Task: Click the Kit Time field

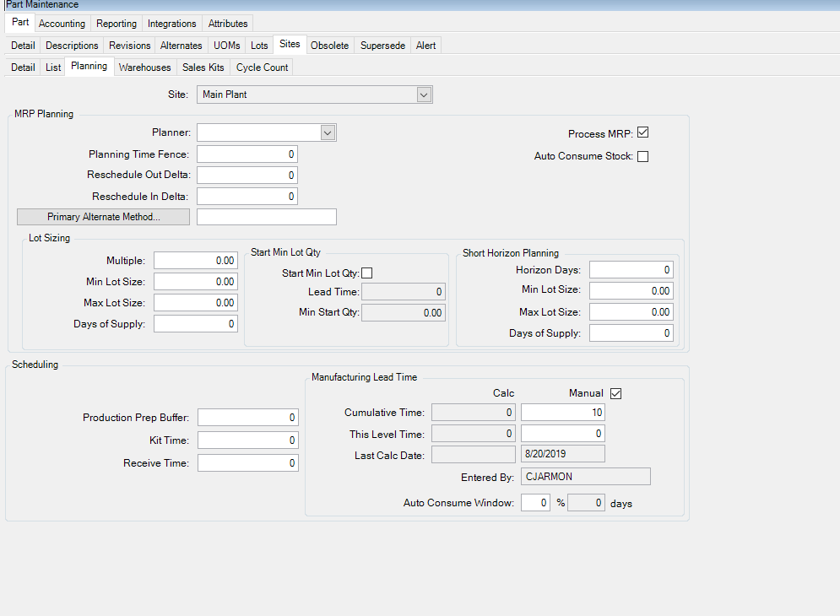Action: tap(248, 440)
